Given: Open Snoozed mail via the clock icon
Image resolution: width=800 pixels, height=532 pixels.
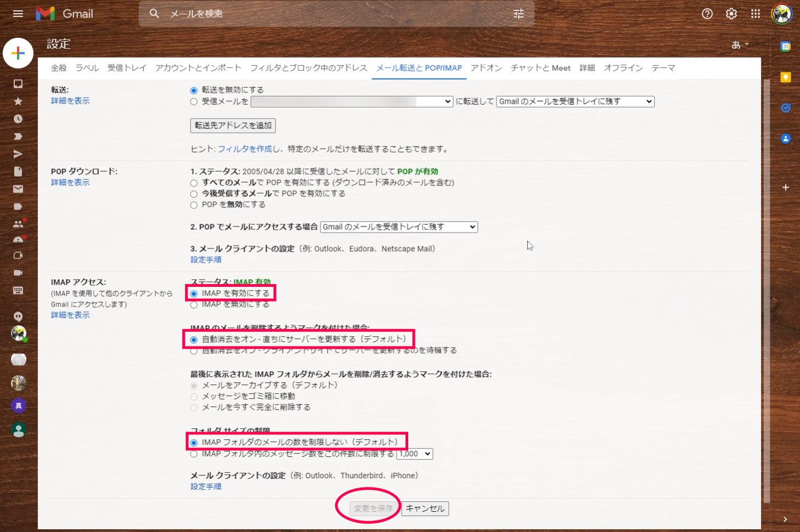Looking at the screenshot, I should (18, 119).
